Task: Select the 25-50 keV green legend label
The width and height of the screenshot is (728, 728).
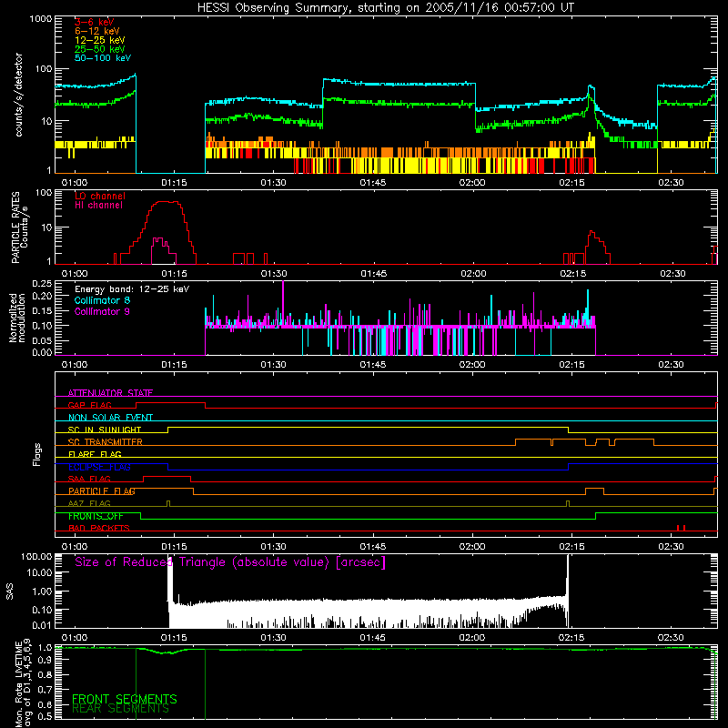Action: [100, 49]
